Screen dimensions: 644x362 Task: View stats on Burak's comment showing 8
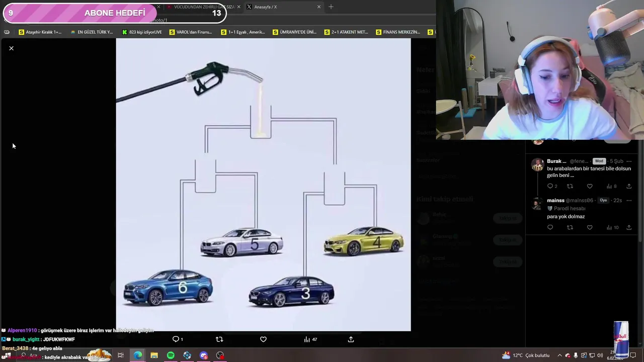click(x=611, y=186)
